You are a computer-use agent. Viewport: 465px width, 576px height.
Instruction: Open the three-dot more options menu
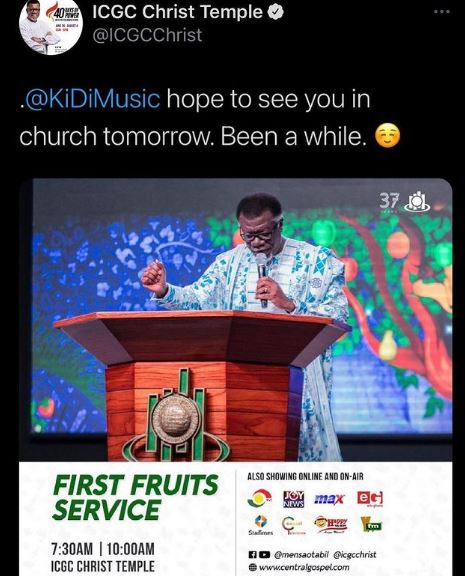(x=441, y=11)
